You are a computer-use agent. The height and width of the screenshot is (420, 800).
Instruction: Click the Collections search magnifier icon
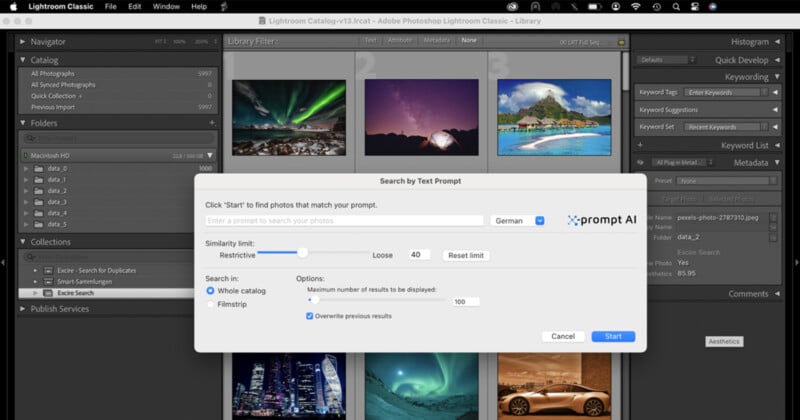pyautogui.click(x=30, y=257)
